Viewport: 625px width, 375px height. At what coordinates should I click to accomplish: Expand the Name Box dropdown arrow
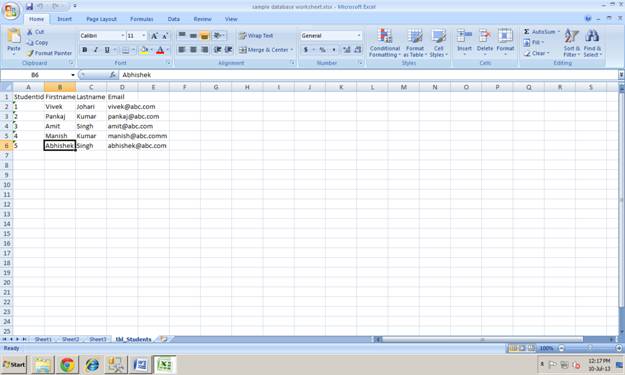coord(73,75)
